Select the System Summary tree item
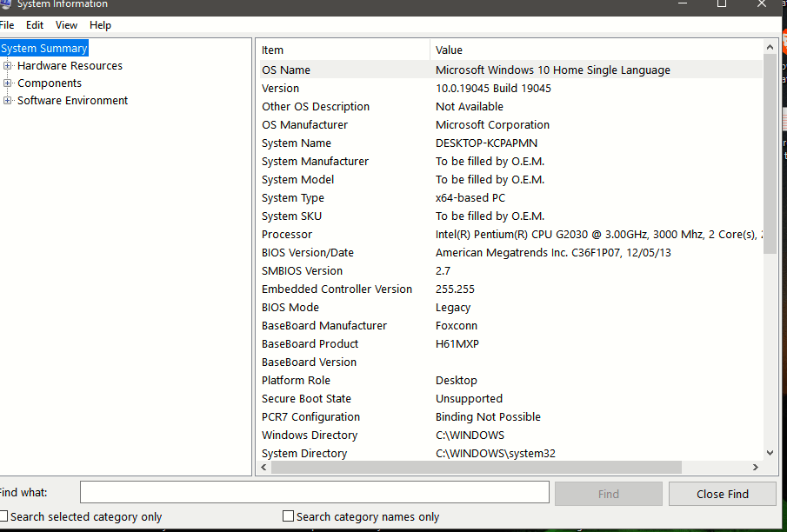This screenshot has width=787, height=532. [x=44, y=48]
